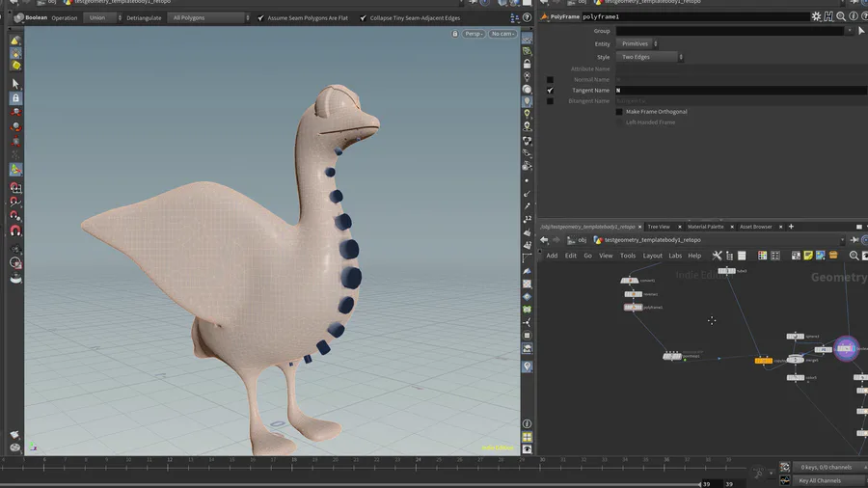This screenshot has width=868, height=488.
Task: Open the No cam camera menu
Action: pos(502,34)
